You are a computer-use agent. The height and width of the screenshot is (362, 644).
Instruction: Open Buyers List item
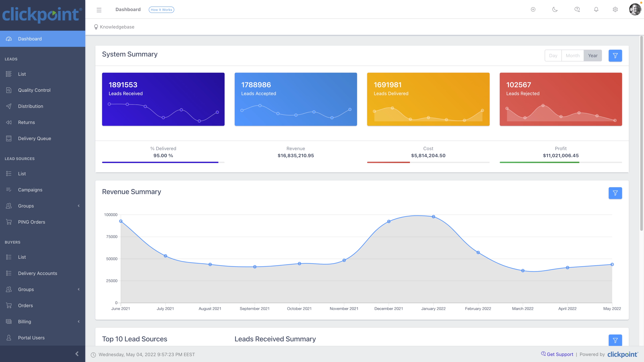42,257
